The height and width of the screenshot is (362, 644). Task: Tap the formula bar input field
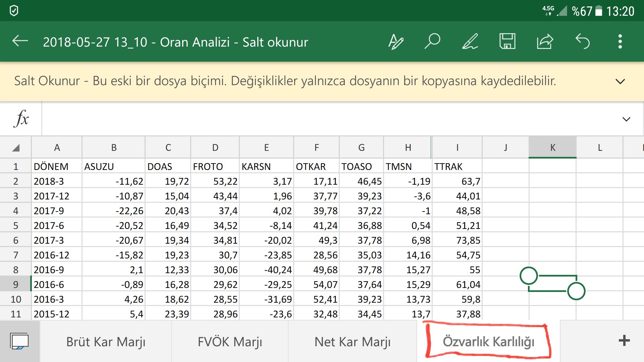click(329, 119)
